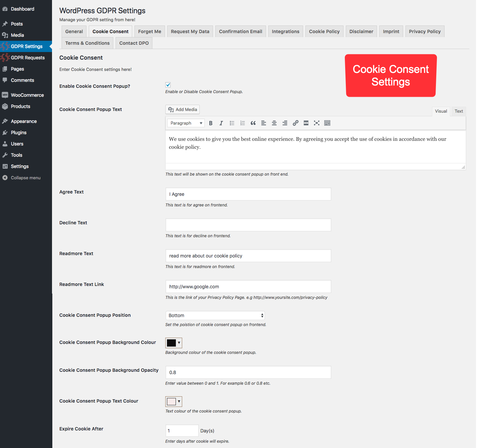The height and width of the screenshot is (448, 477).
Task: Click the Background Opacity input field
Action: [248, 372]
